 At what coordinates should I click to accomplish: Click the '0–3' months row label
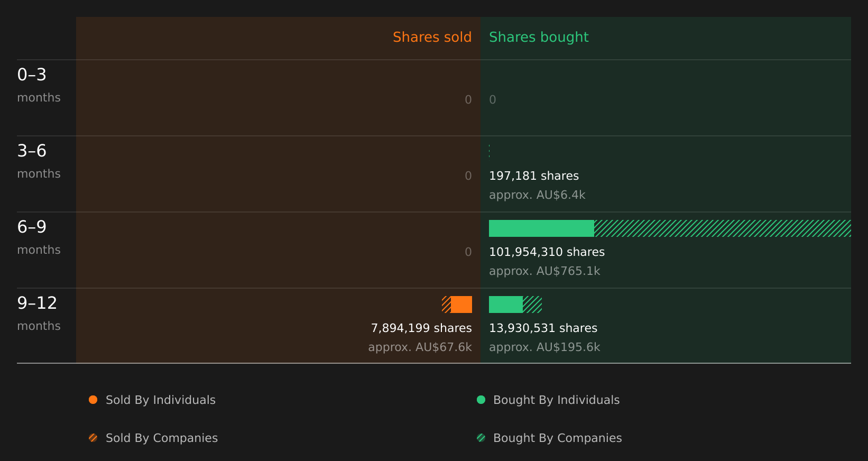(x=32, y=75)
